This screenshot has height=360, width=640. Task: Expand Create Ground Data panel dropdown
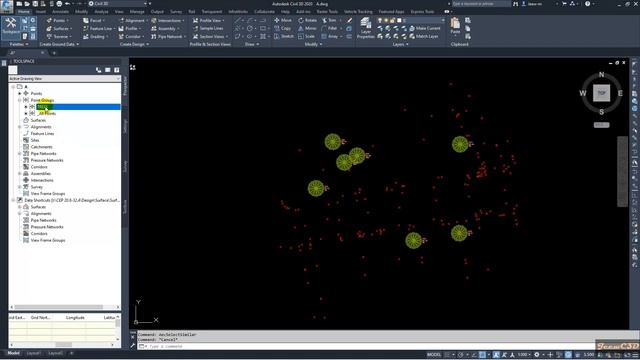click(x=59, y=44)
